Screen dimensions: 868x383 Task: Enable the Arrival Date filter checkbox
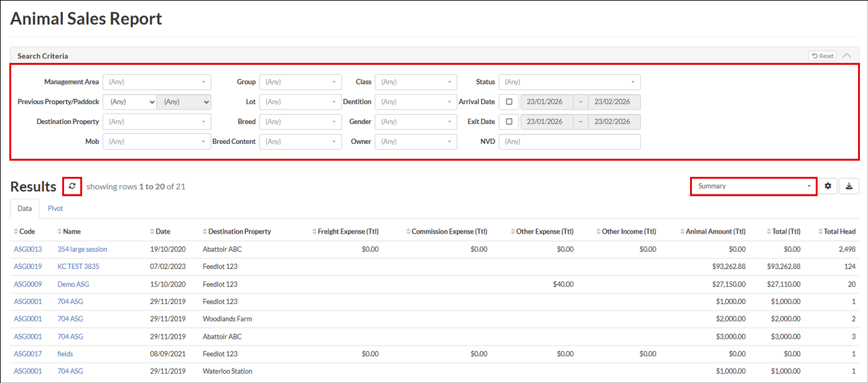click(x=509, y=102)
